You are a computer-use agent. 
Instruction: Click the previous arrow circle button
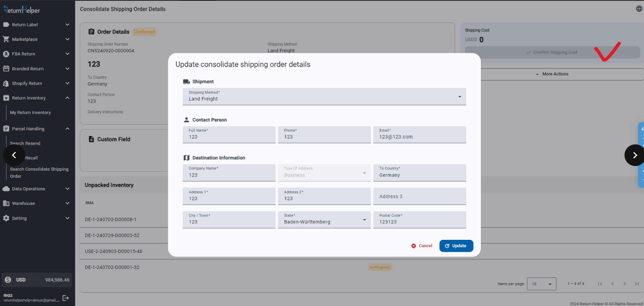(x=14, y=155)
